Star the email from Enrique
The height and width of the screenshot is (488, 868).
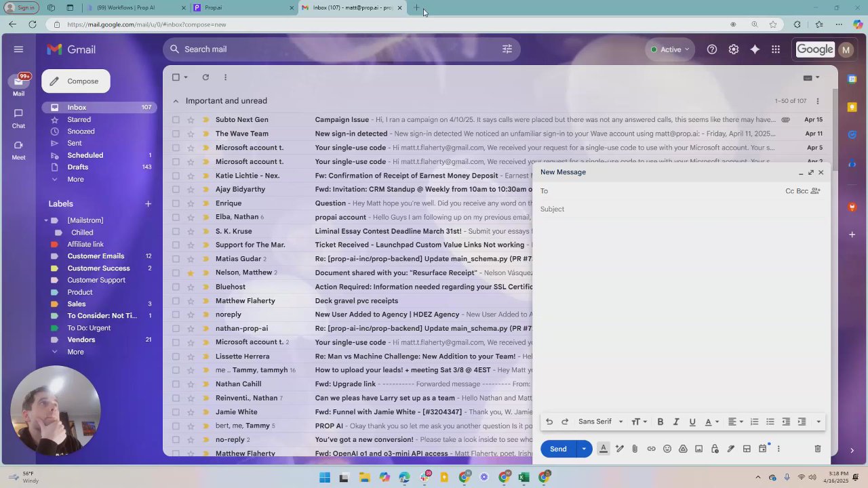pyautogui.click(x=191, y=203)
